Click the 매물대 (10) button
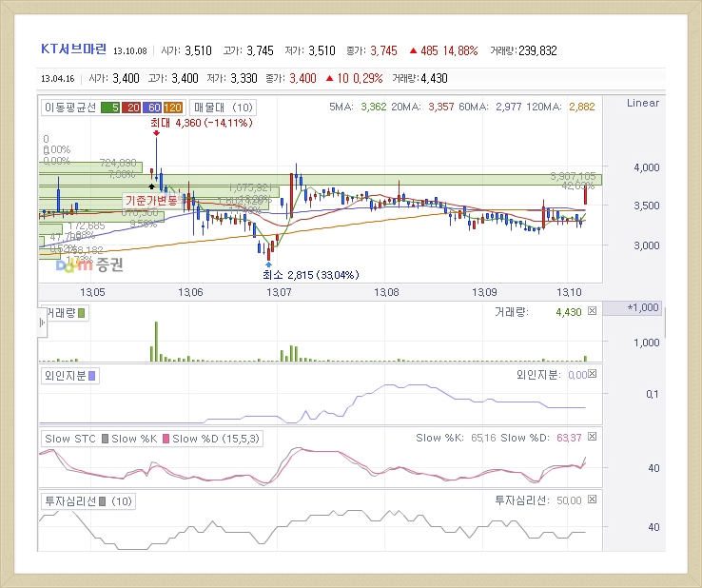Screen dimensions: 702x588 point(223,108)
